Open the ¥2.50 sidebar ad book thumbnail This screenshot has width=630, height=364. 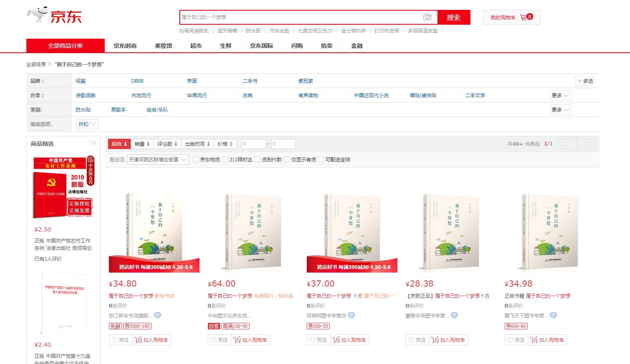[63, 188]
